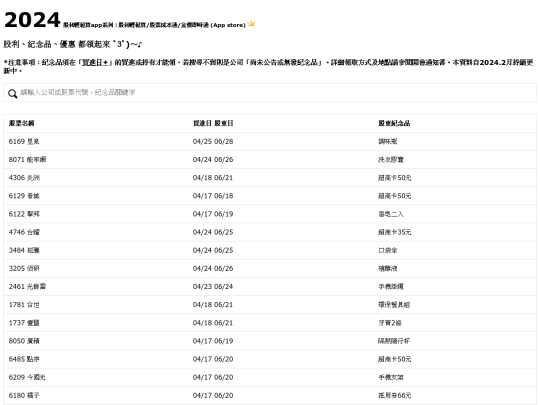This screenshot has height=405, width=540.
Task: Select stock name cell 8050
Action: pyautogui.click(x=24, y=341)
